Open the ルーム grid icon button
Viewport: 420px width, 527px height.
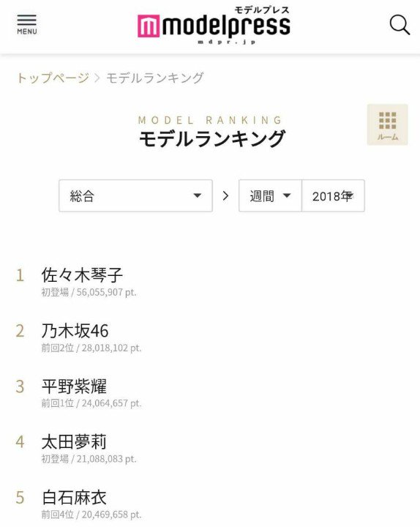[387, 124]
